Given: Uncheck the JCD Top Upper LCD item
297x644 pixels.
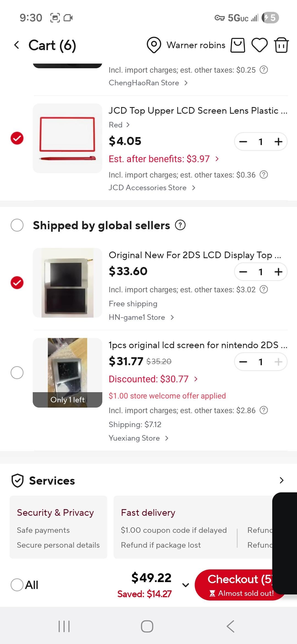Looking at the screenshot, I should pos(17,138).
